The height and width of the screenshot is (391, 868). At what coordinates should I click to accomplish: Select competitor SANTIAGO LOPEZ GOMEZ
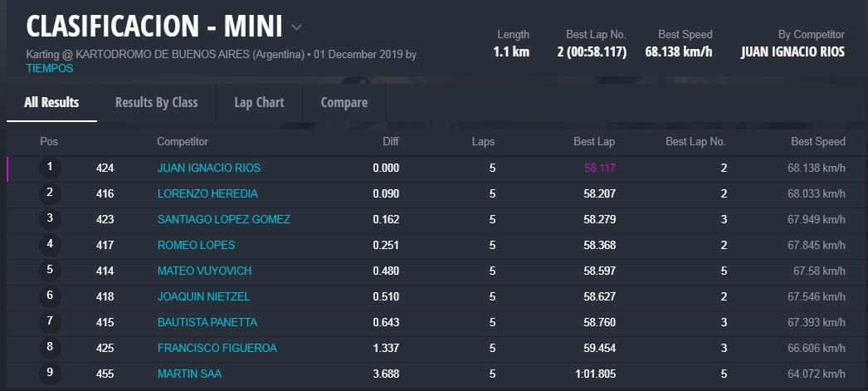pos(224,219)
